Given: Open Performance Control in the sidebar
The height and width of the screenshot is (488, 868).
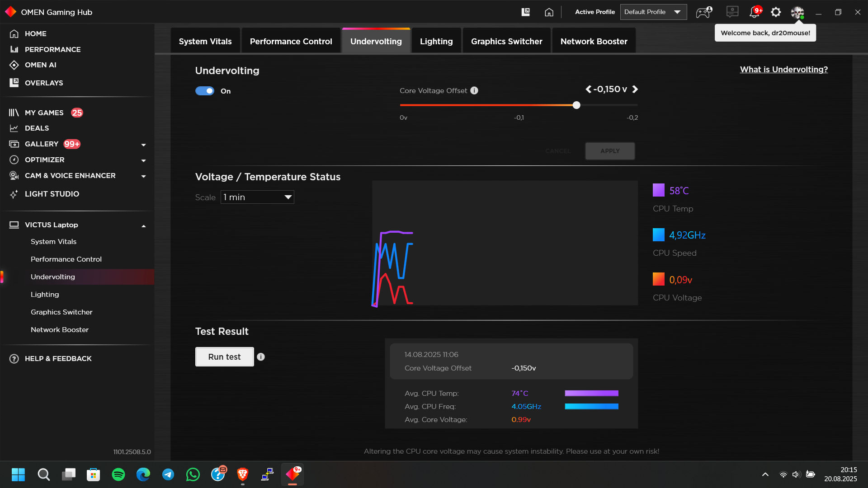Looking at the screenshot, I should (66, 259).
